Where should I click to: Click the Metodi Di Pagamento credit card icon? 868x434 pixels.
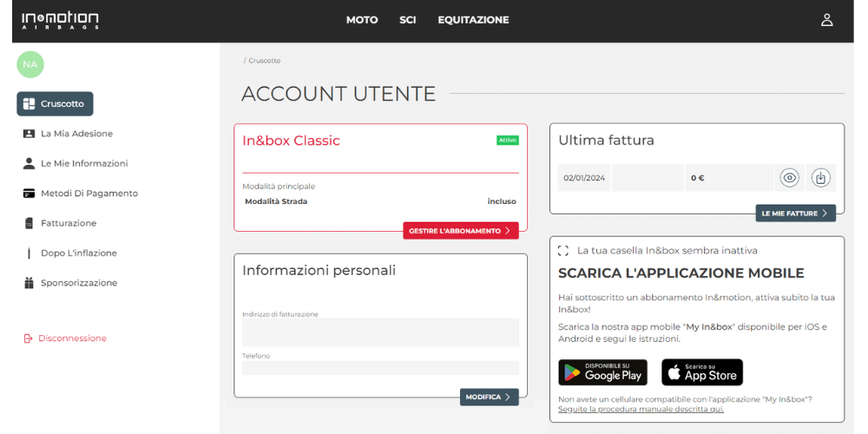29,194
